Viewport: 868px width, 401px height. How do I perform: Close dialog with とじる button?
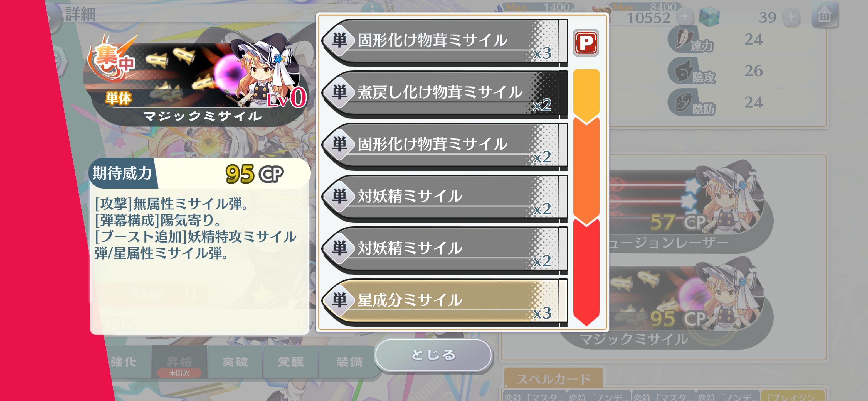(x=433, y=355)
